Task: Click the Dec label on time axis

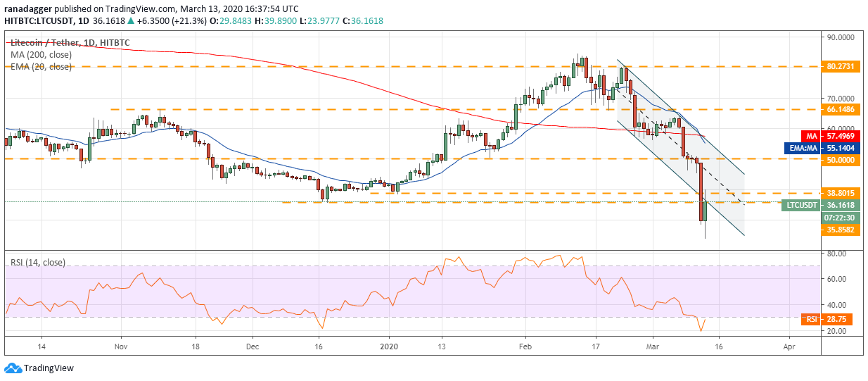Action: click(253, 346)
